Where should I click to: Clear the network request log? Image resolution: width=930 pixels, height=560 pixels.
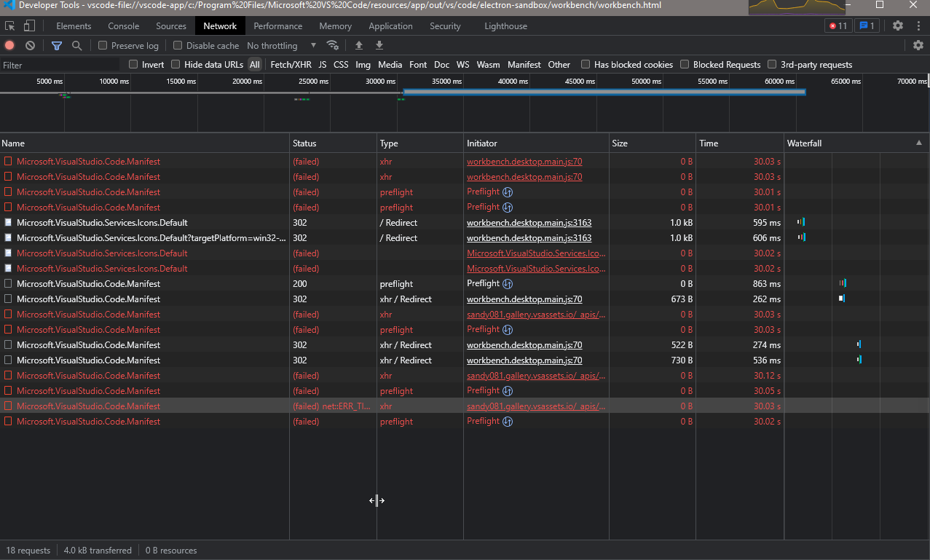pos(30,45)
